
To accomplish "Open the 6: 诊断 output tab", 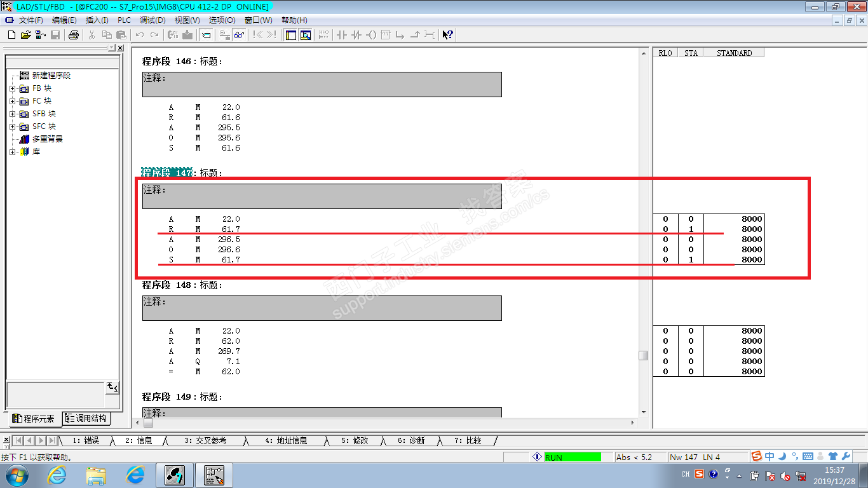I will [x=411, y=440].
